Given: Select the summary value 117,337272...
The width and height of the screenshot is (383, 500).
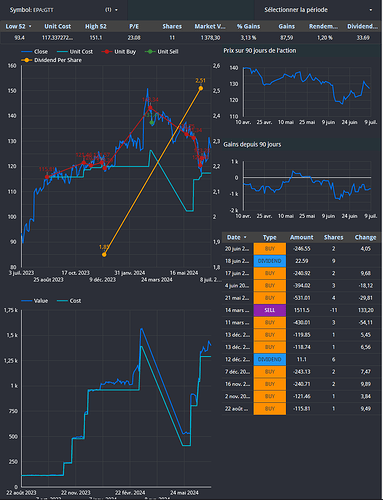Looking at the screenshot, I should pyautogui.click(x=57, y=38).
